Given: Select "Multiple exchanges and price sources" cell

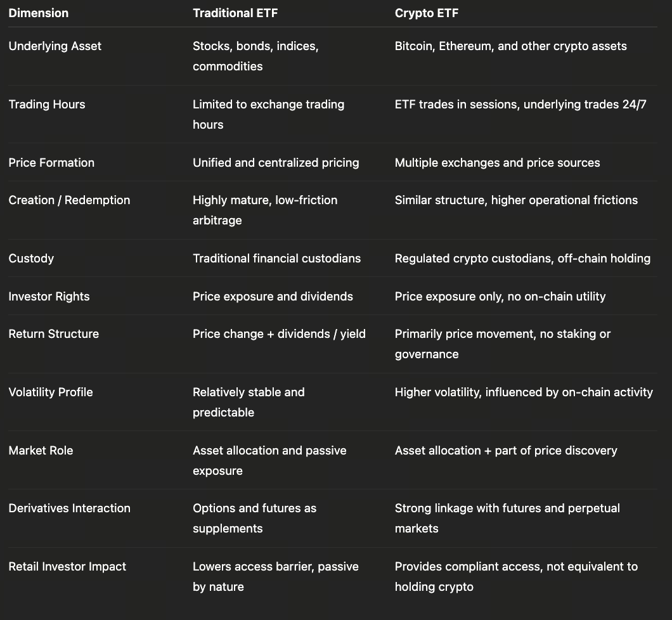Looking at the screenshot, I should [x=497, y=163].
